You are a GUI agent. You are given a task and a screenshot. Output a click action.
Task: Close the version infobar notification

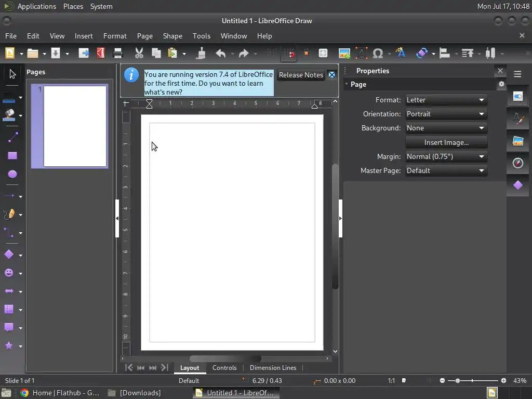coord(332,75)
